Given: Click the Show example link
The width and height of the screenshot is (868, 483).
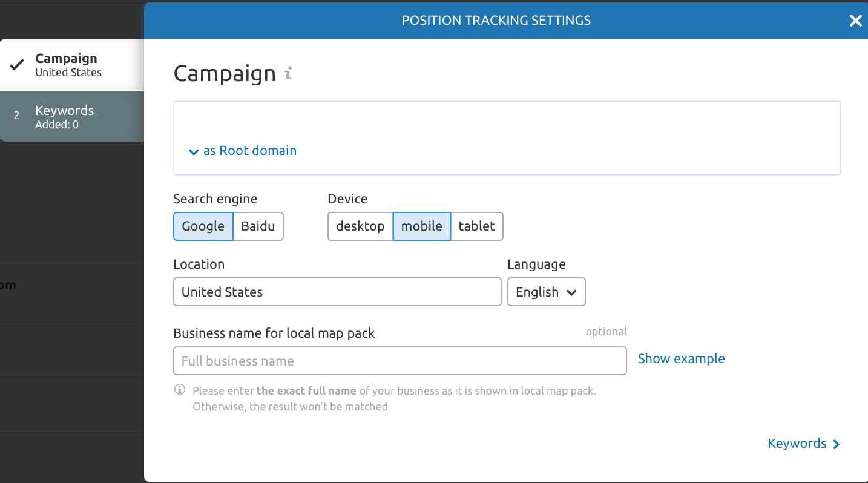Looking at the screenshot, I should [x=681, y=359].
